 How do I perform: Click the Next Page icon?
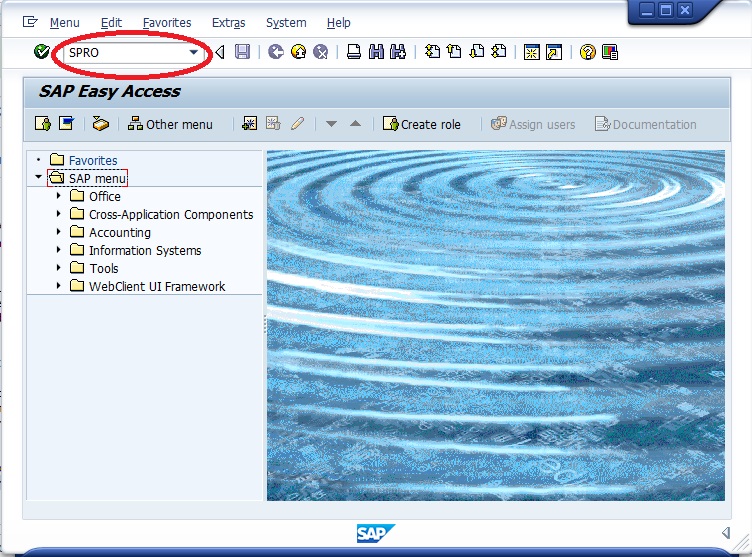tap(477, 51)
